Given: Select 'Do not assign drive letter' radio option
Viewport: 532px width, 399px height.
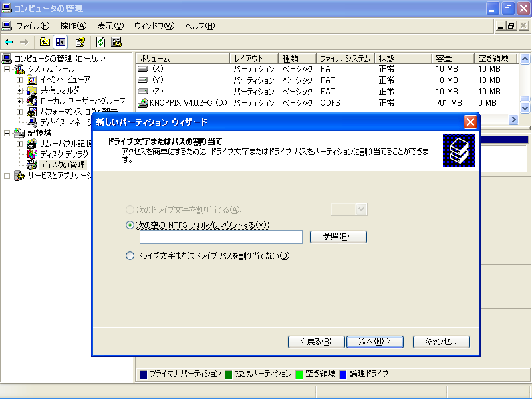Looking at the screenshot, I should click(x=130, y=255).
